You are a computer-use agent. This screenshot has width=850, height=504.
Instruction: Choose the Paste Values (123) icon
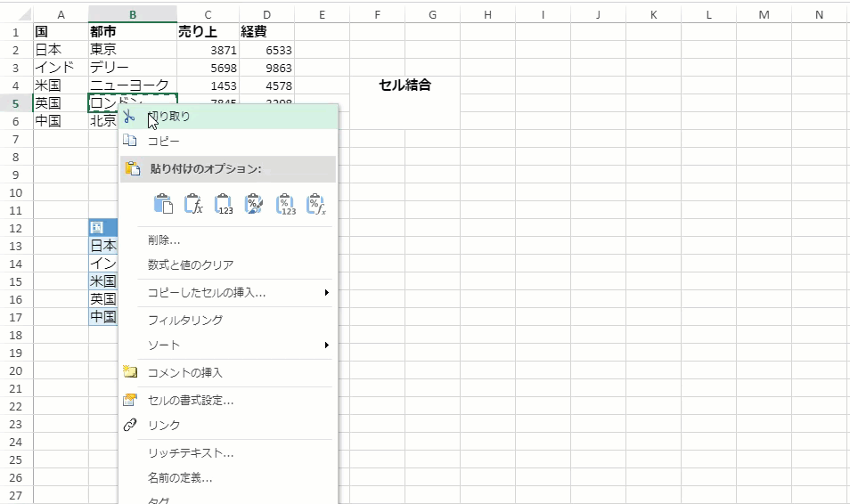click(224, 204)
